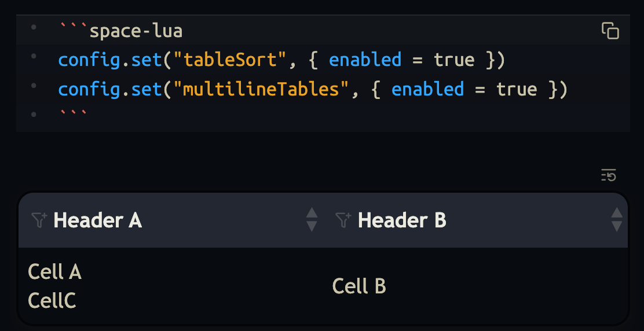Screen dimensions: 644x331
Task: Open the filter for Header B
Action: 343,220
